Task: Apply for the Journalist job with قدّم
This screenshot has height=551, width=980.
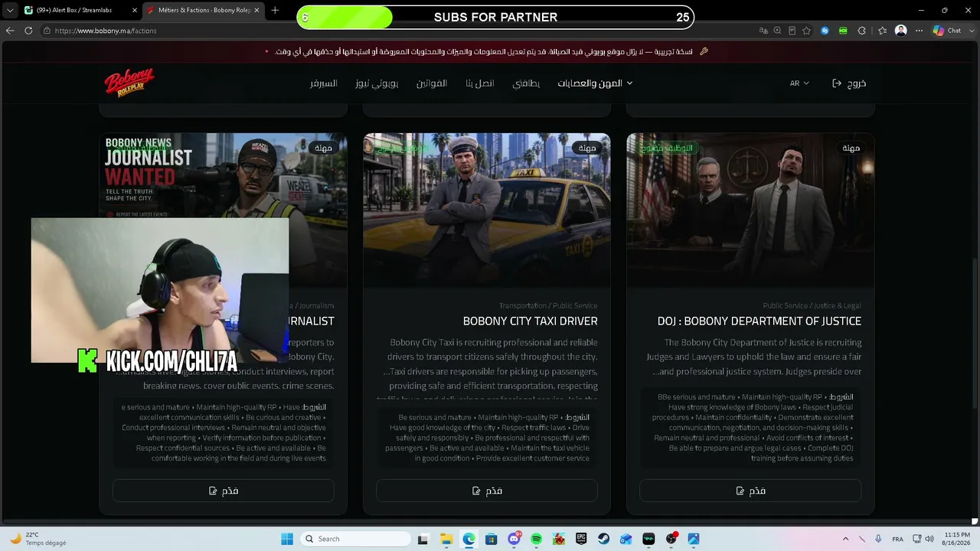Action: [x=223, y=491]
